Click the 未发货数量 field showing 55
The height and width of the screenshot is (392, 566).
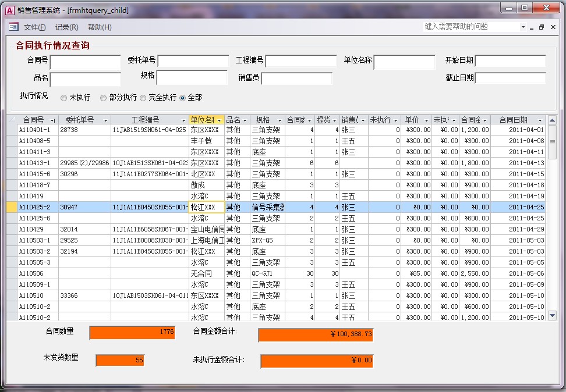[120, 360]
